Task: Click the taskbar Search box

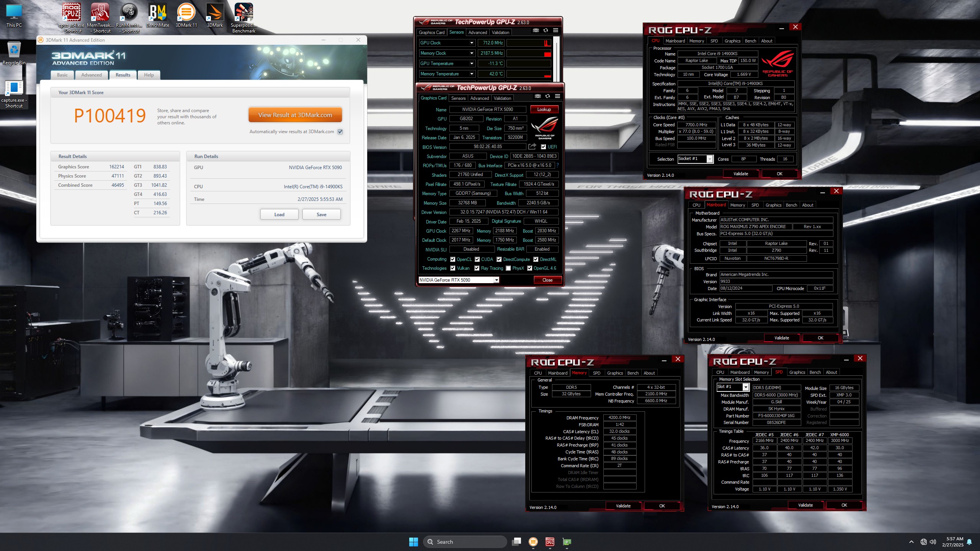Action: click(x=465, y=542)
